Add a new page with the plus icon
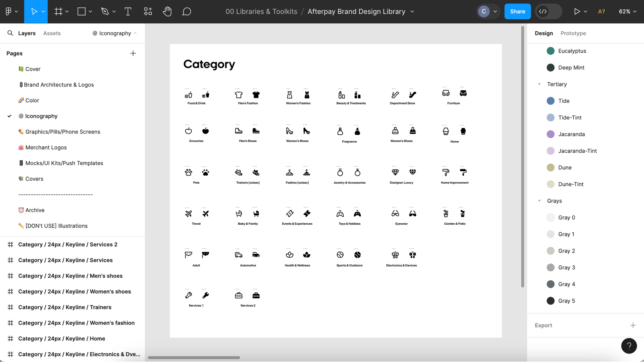The width and height of the screenshot is (644, 362). click(133, 53)
